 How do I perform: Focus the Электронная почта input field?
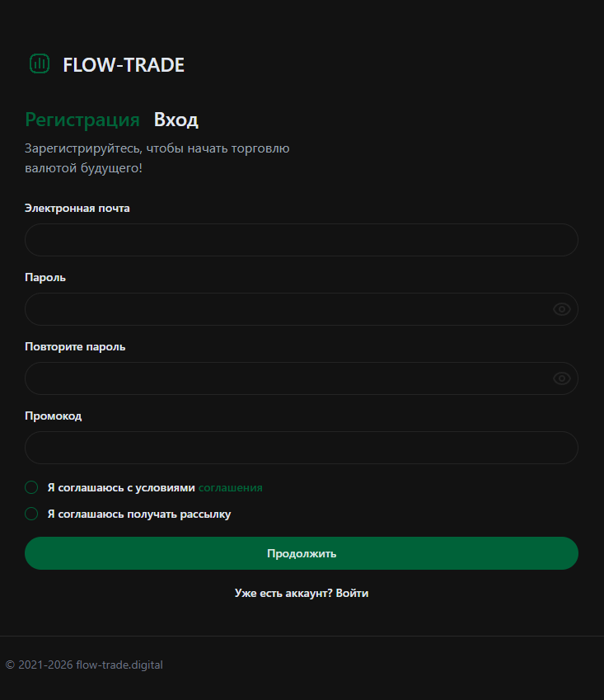pos(301,240)
